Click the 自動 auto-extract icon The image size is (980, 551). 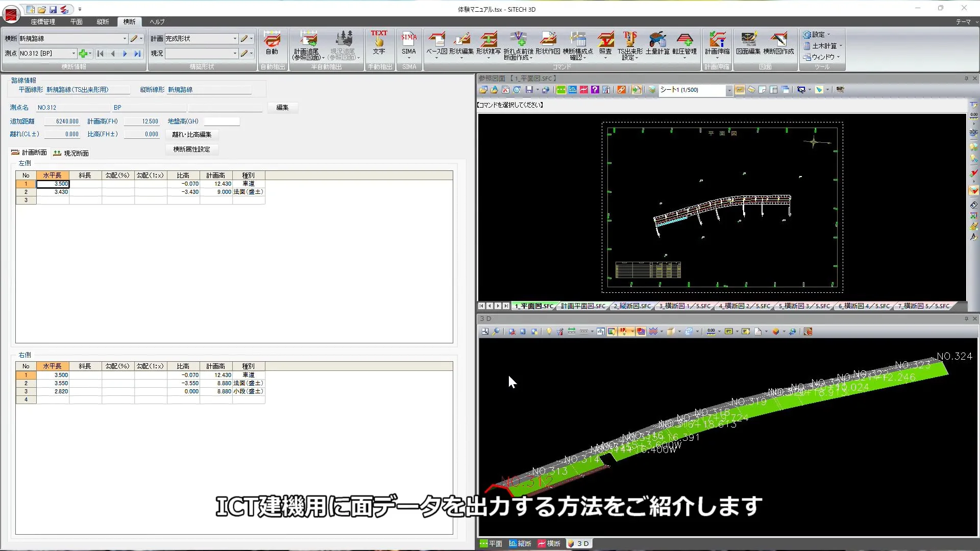(x=272, y=42)
